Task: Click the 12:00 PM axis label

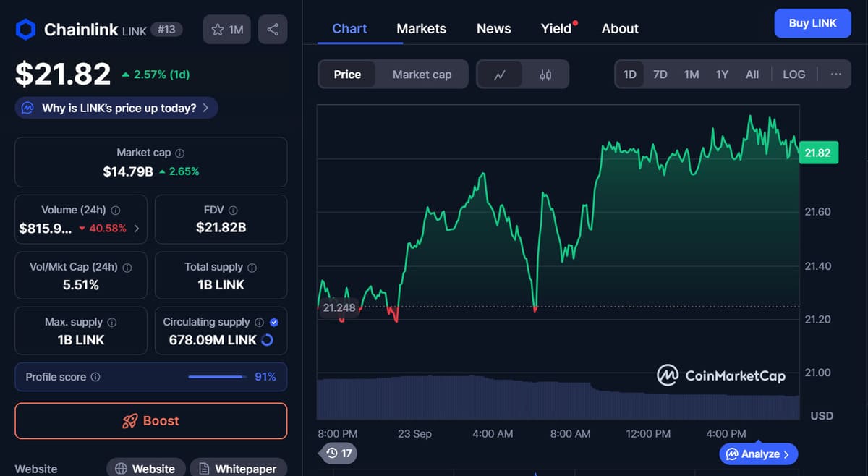Action: pyautogui.click(x=648, y=433)
